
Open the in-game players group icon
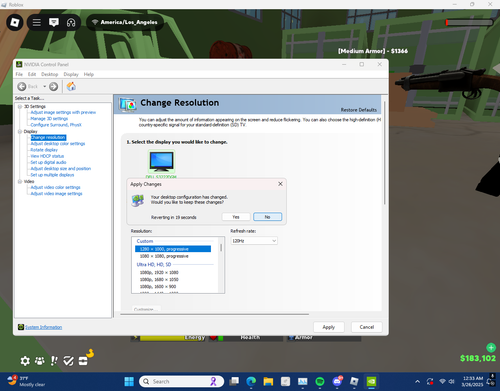pos(40,361)
